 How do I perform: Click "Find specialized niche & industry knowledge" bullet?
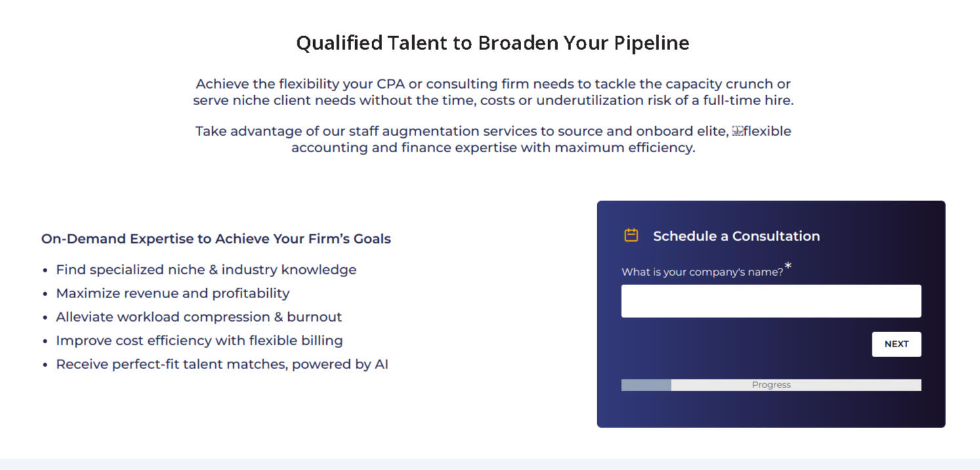(206, 270)
